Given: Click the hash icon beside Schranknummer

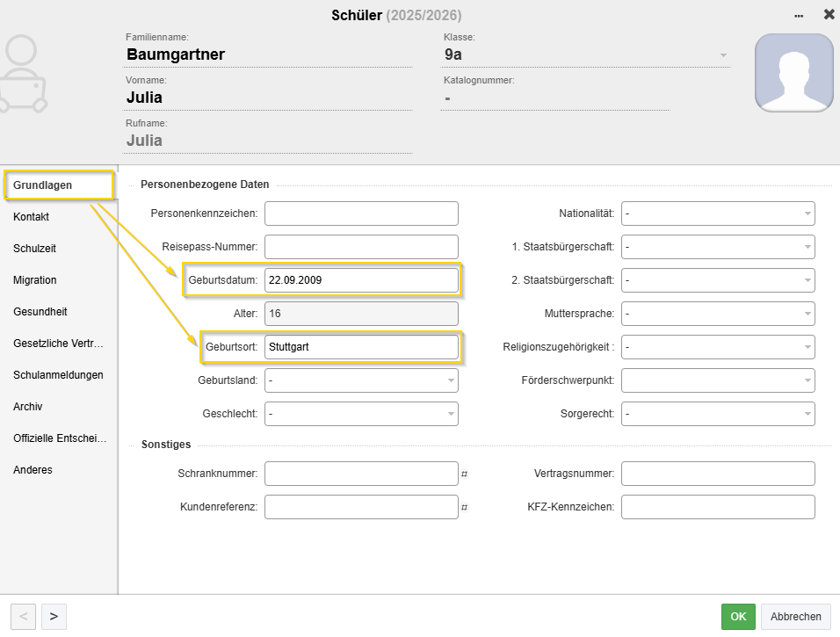Looking at the screenshot, I should (x=465, y=474).
